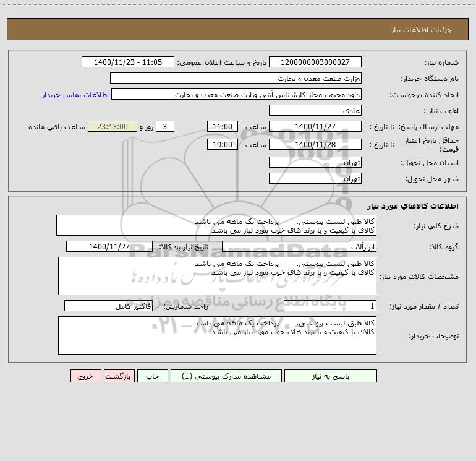Click the 19:00 time field
The width and height of the screenshot is (476, 461).
pyautogui.click(x=222, y=144)
